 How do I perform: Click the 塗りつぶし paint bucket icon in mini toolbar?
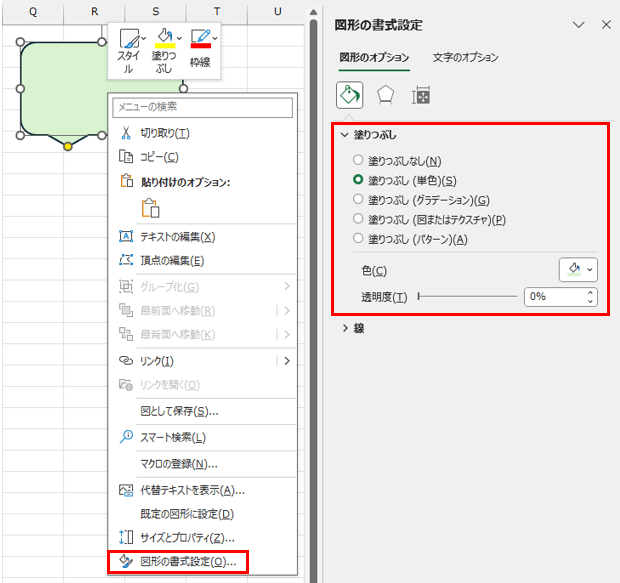pyautogui.click(x=165, y=38)
